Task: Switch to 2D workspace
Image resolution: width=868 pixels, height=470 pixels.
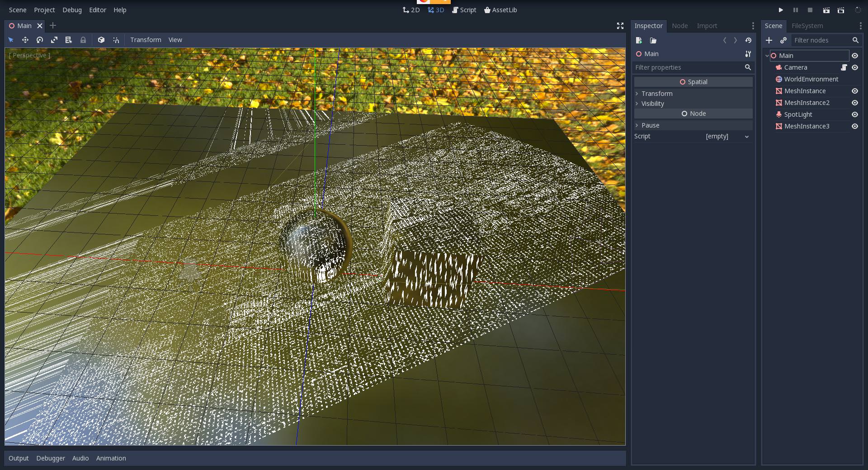Action: [x=411, y=10]
